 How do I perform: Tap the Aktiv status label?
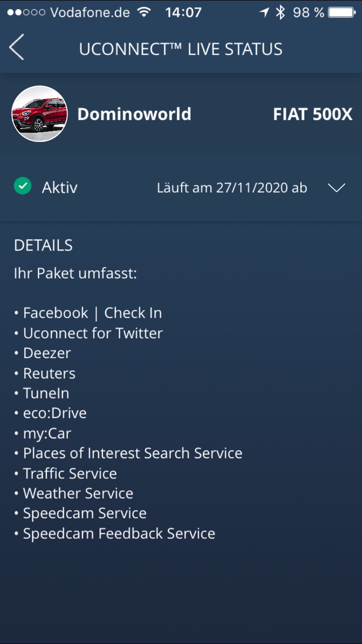pyautogui.click(x=60, y=187)
